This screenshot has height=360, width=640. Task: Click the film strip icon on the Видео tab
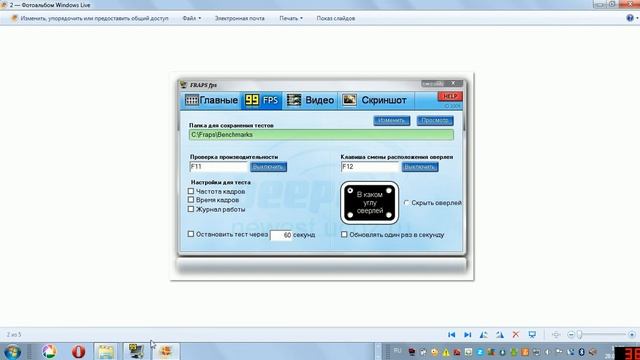(293, 100)
